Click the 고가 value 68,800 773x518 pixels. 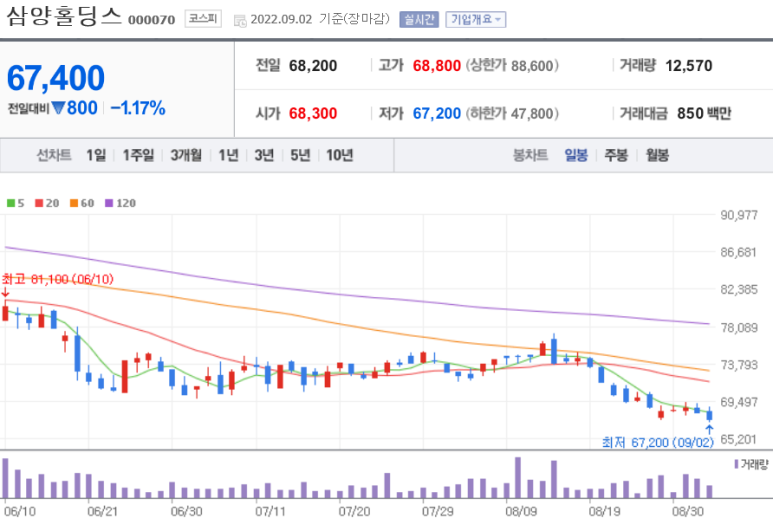coord(437,66)
